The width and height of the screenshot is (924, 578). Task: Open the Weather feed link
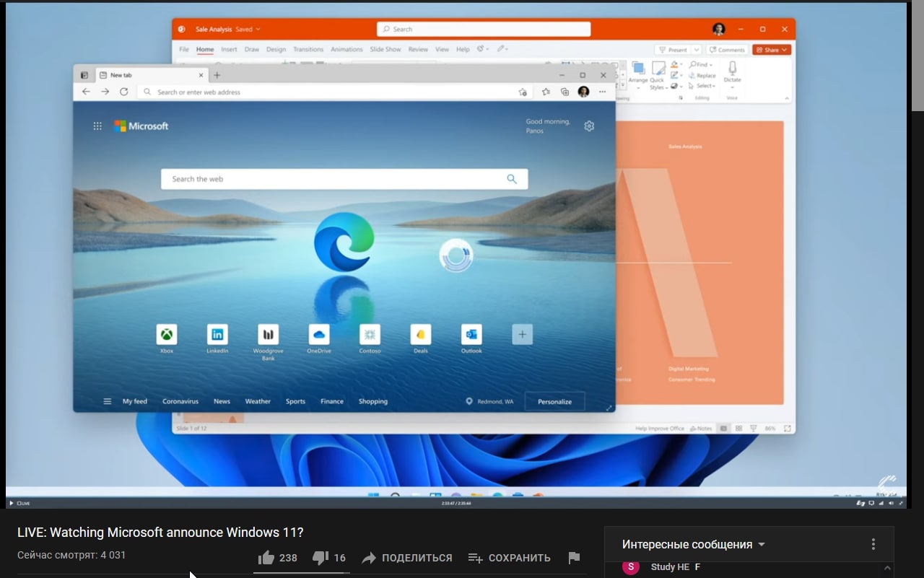coord(258,401)
